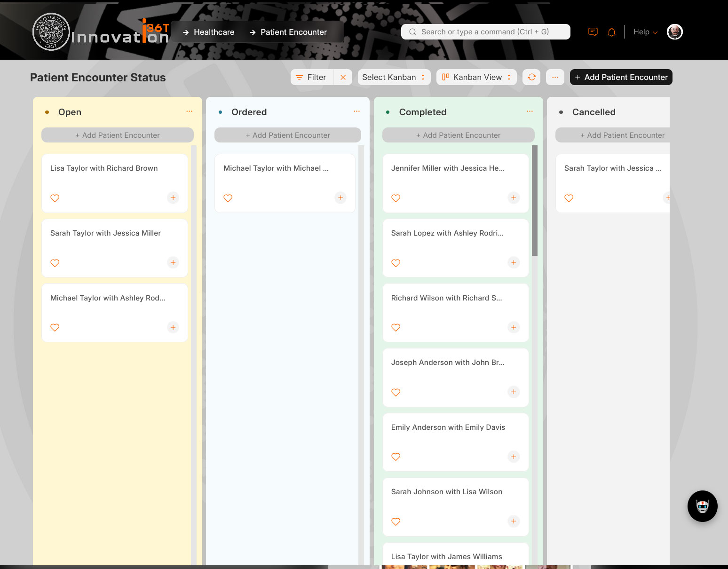Click plus icon on Lisa Taylor with Richard Brown card

pyautogui.click(x=173, y=198)
